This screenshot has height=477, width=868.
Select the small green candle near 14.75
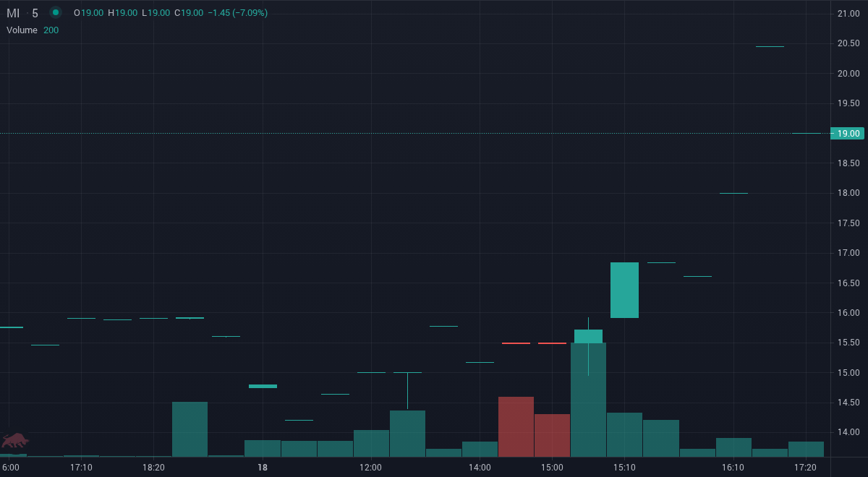coord(263,386)
